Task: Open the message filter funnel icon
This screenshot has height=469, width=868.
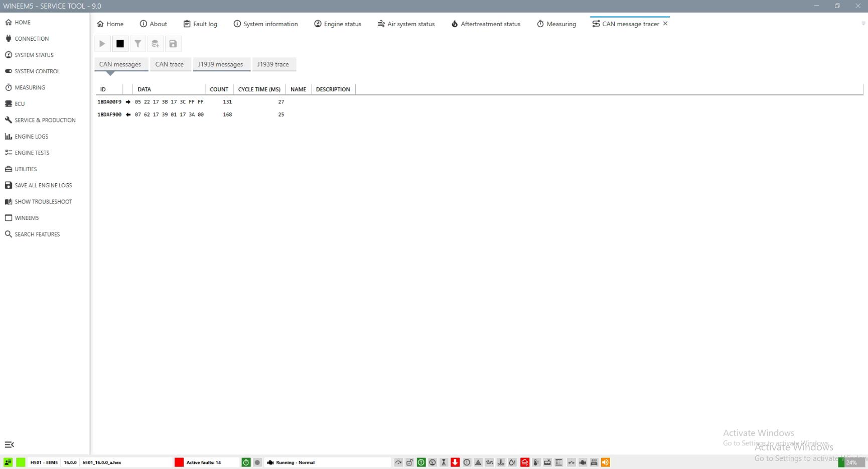Action: [137, 44]
